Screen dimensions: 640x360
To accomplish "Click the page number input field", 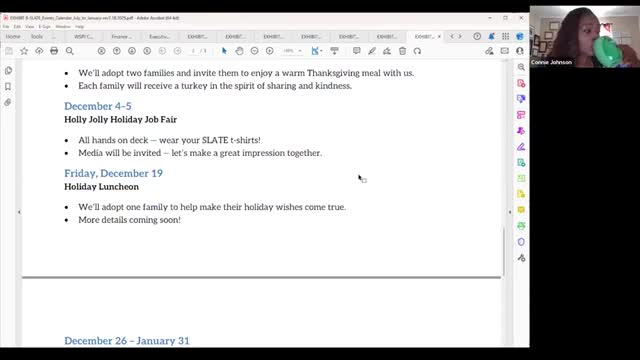I will pyautogui.click(x=193, y=51).
